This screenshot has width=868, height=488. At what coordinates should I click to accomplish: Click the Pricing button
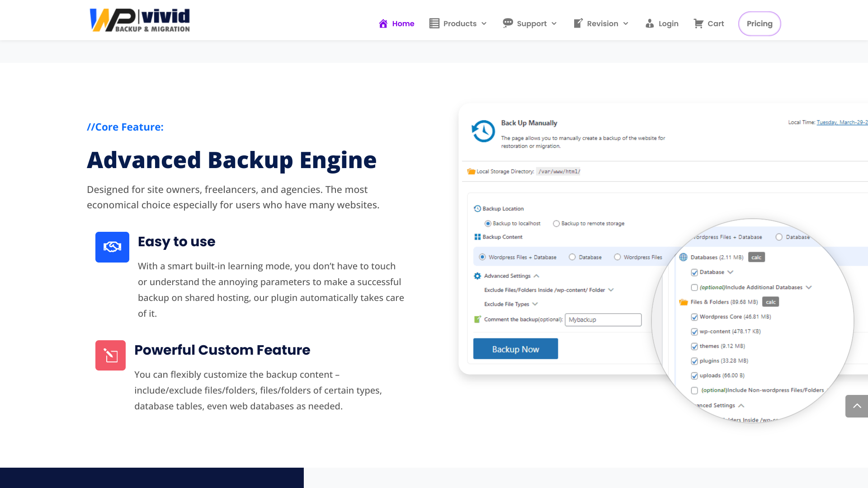(759, 23)
